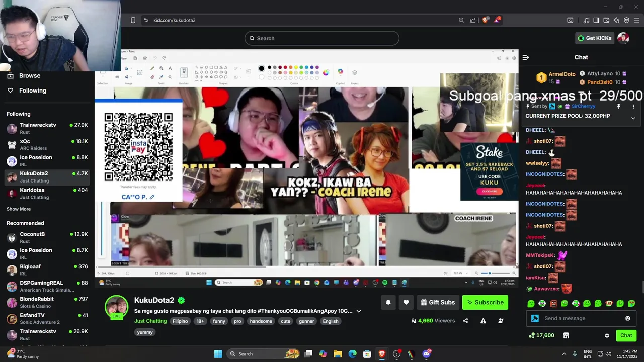The image size is (644, 362).
Task: Click chat user SirCherryy's name
Action: [x=584, y=106]
